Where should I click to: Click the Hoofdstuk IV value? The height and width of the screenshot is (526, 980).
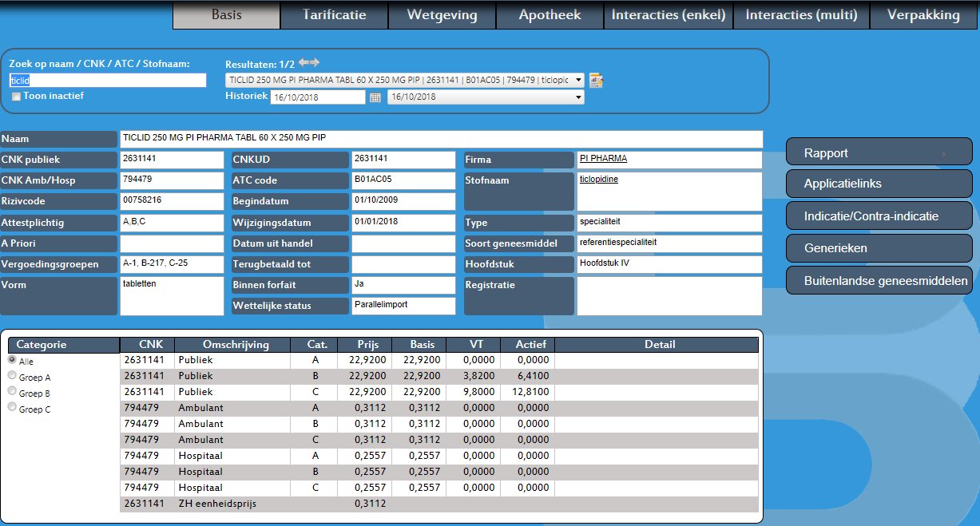[x=669, y=264]
